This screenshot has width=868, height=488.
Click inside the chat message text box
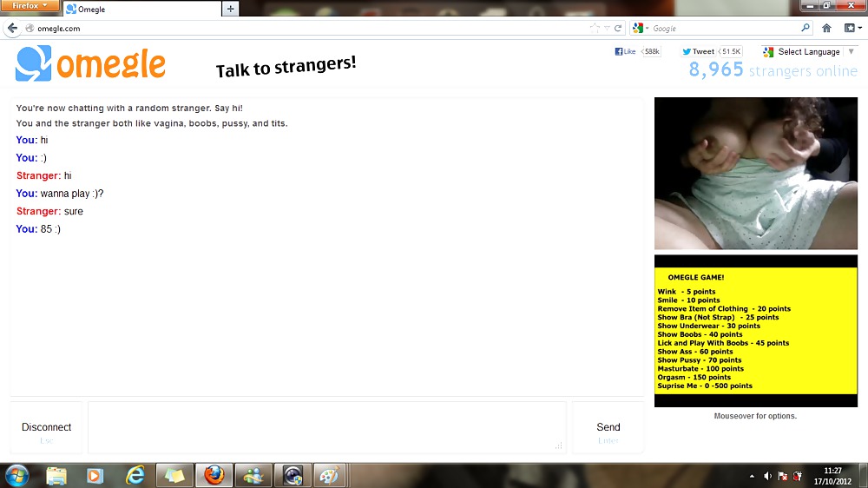click(x=326, y=427)
